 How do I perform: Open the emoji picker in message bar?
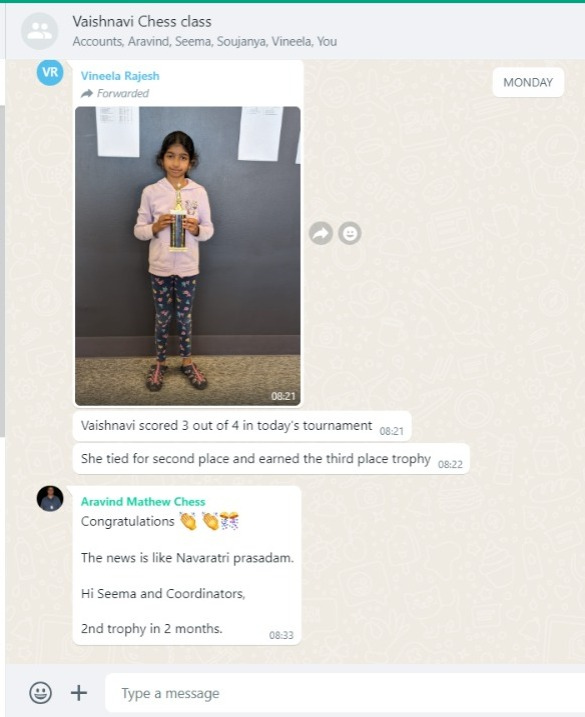point(40,692)
